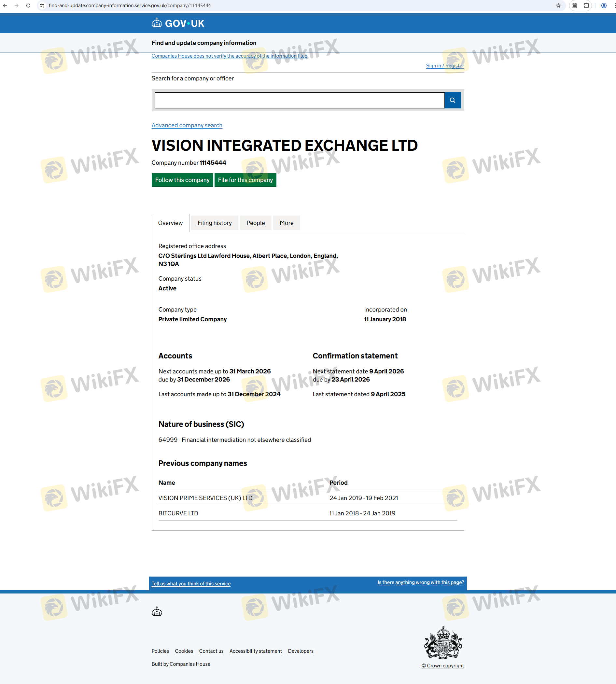Open the browser profile account icon
The image size is (616, 684).
(x=604, y=6)
